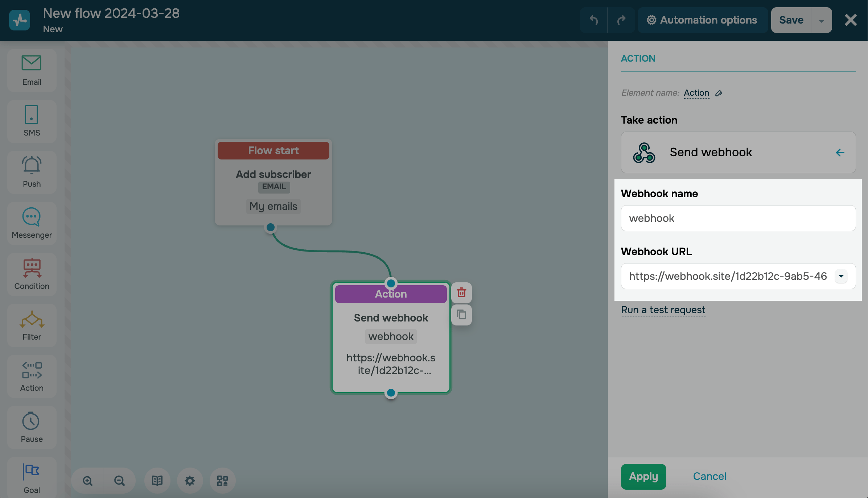Click into the Webhook name field
The width and height of the screenshot is (868, 498).
pos(738,218)
